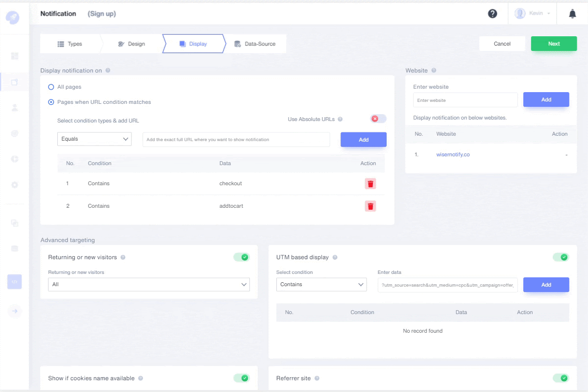
Task: Expand the Returning or new visitors dropdown
Action: (x=148, y=285)
